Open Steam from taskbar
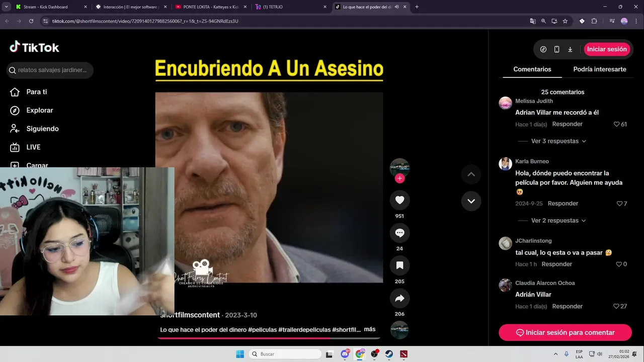 389,354
